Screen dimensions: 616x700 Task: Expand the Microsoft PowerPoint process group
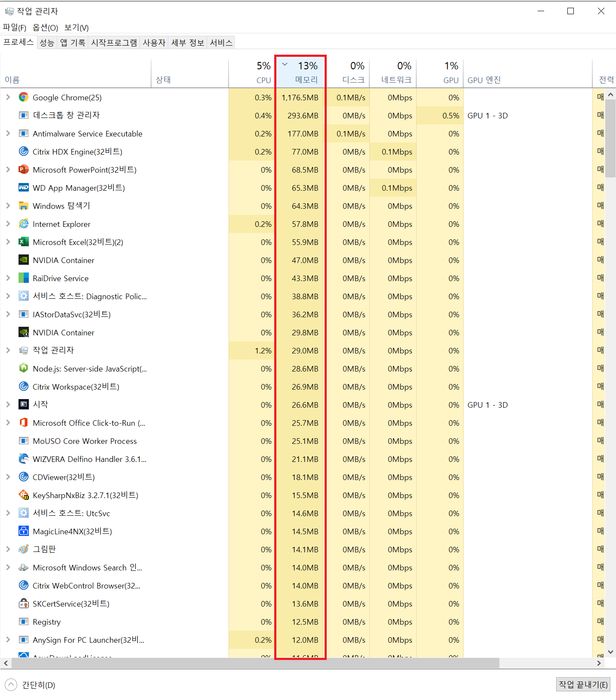coord(8,170)
